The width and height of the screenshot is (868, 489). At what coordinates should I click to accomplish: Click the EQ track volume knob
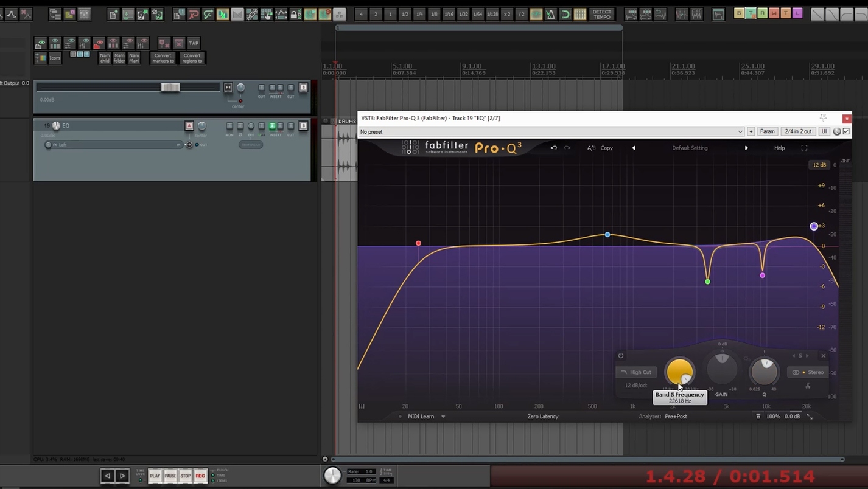tap(56, 126)
